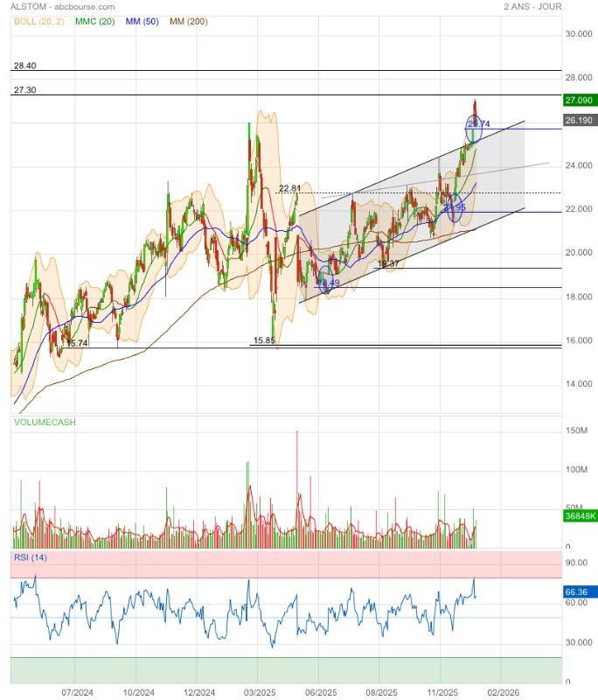
Task: Click the circled 18.49 low marker
Action: tap(327, 283)
